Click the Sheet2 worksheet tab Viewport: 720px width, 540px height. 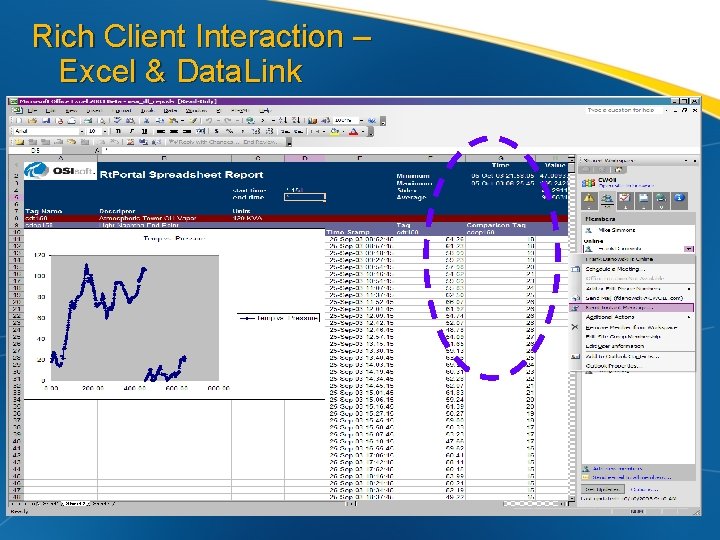(x=75, y=504)
